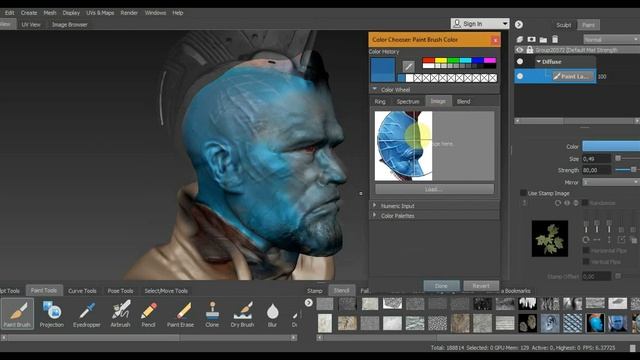Select the blue face stencil thumbnail
The height and width of the screenshot is (360, 640).
(x=617, y=323)
